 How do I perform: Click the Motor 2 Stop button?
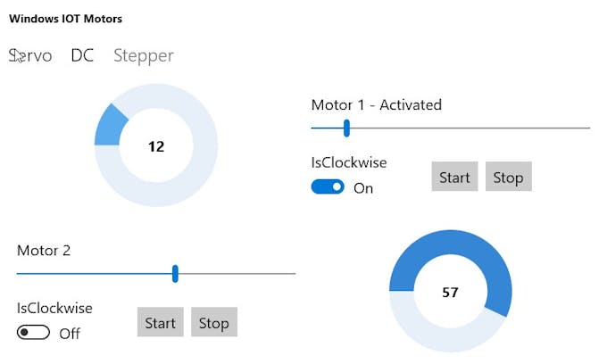point(214,322)
